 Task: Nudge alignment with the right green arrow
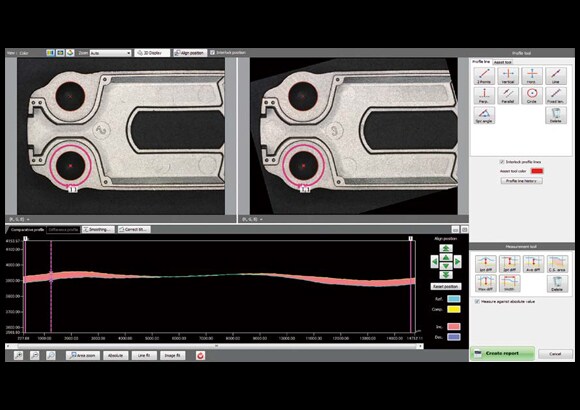coord(458,262)
